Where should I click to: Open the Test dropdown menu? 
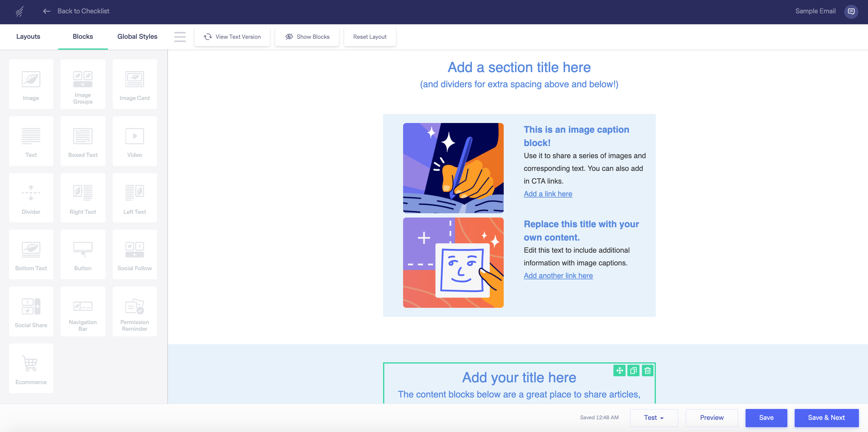pyautogui.click(x=654, y=417)
